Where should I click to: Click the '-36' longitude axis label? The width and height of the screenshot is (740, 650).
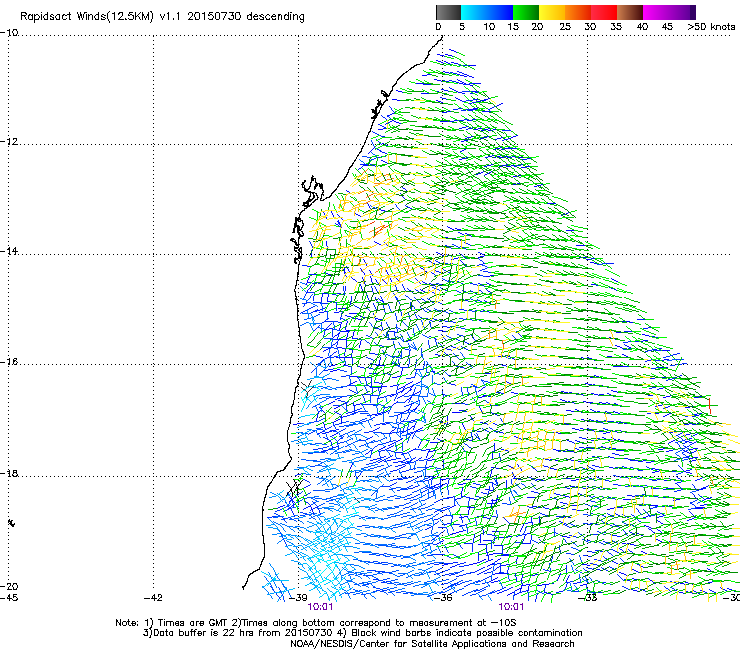443,598
